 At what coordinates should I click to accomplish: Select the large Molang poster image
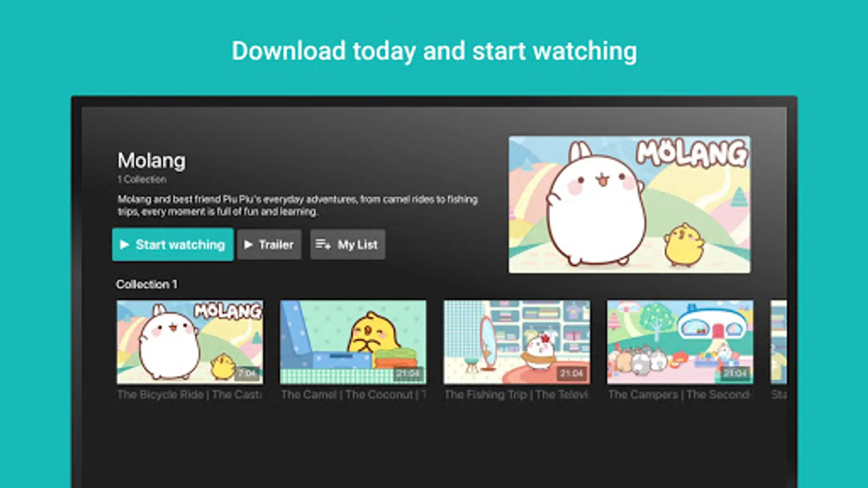click(x=629, y=204)
